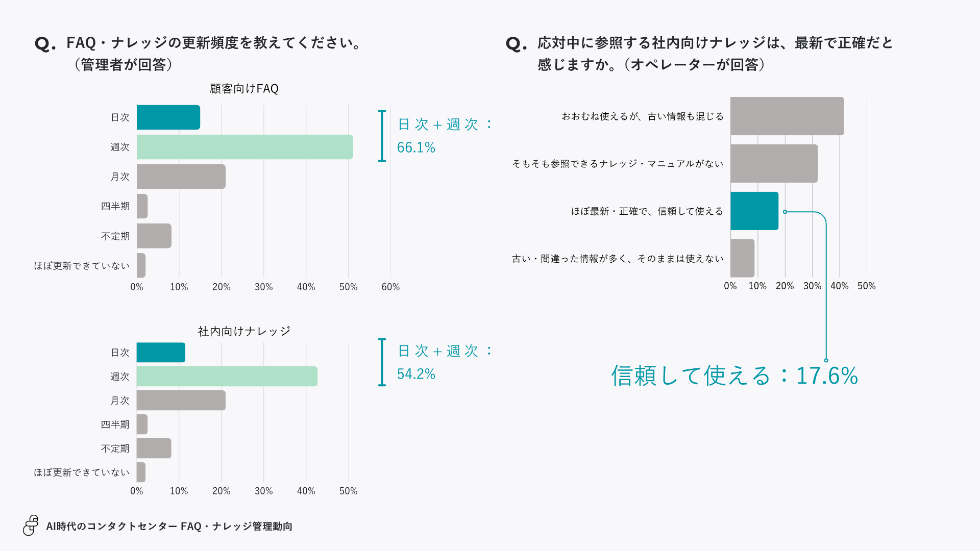Click the おおむね使えるが、古い情報も混じる bar
The image size is (980, 551).
pos(787,116)
